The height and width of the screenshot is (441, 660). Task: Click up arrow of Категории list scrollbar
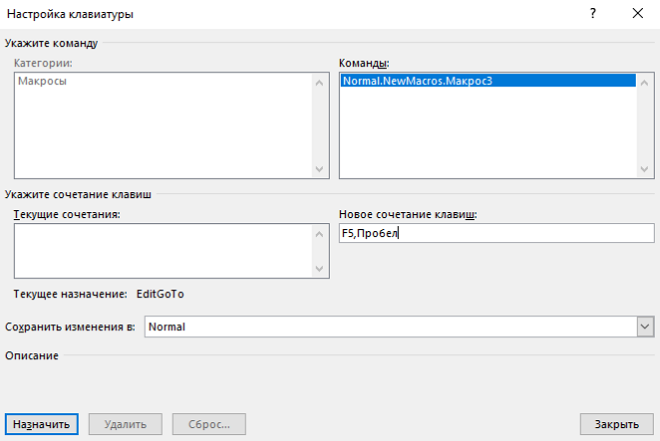(319, 83)
